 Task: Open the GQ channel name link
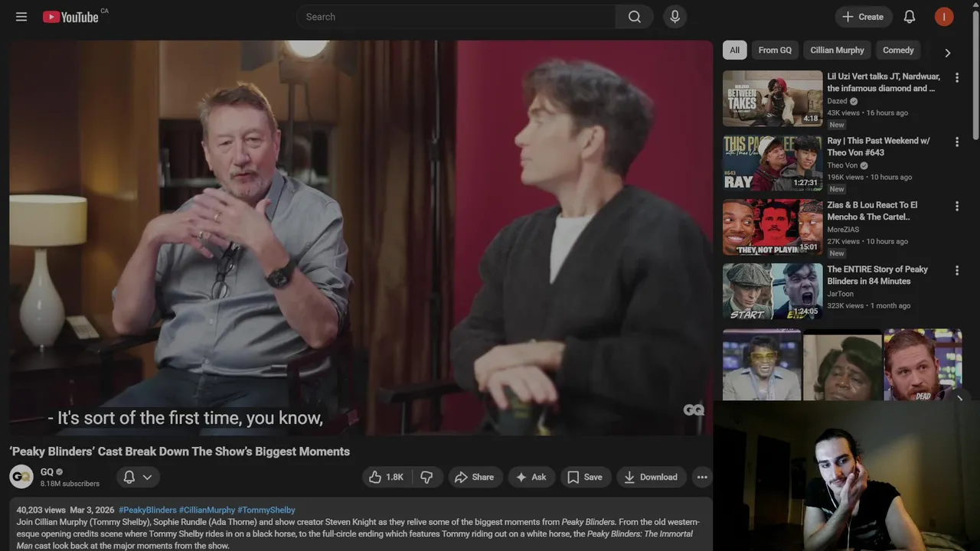pos(47,471)
